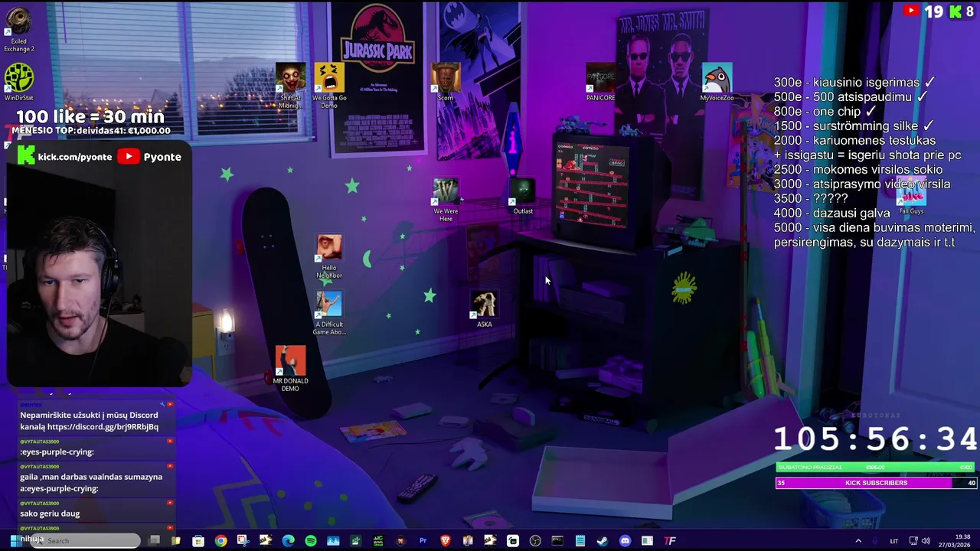Click the 105:56:34 countdown timer
980x551 pixels.
tap(875, 439)
